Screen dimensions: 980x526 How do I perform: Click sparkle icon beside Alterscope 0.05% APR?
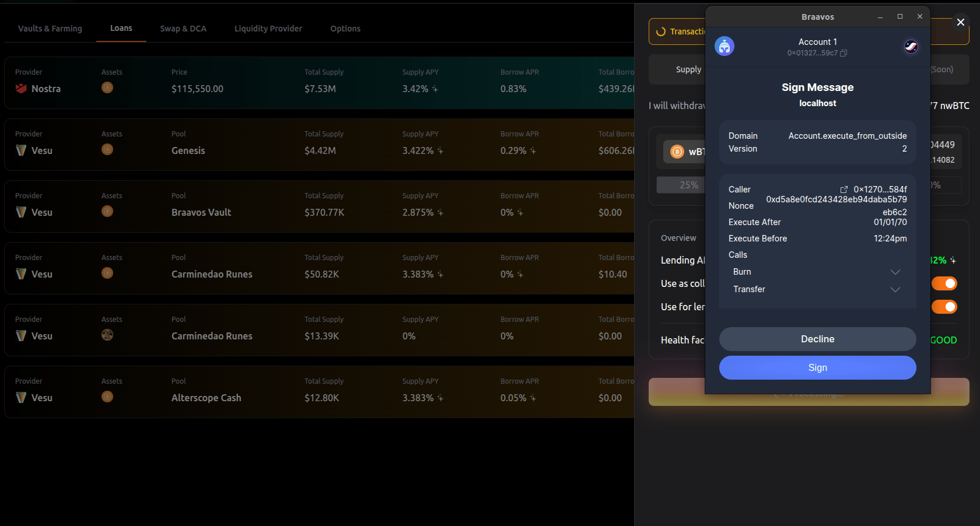(x=533, y=398)
